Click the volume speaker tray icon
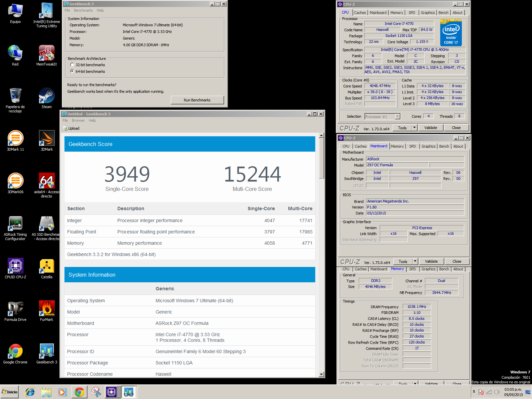Image resolution: width=532 pixels, height=399 pixels. tap(497, 392)
